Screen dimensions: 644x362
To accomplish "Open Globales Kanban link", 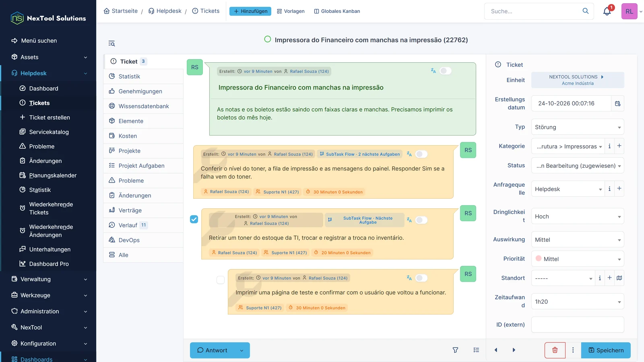I will [337, 11].
